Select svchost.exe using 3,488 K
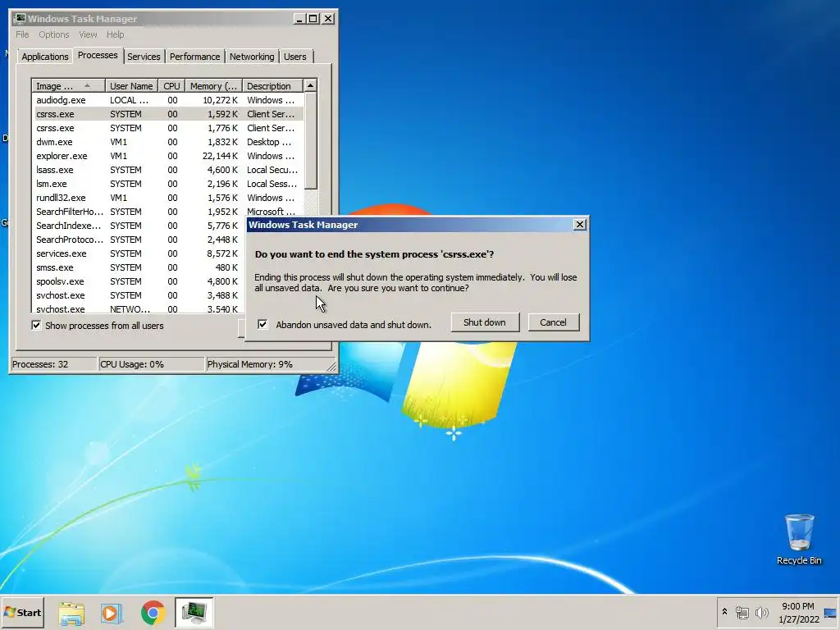840x630 pixels. tap(138, 295)
